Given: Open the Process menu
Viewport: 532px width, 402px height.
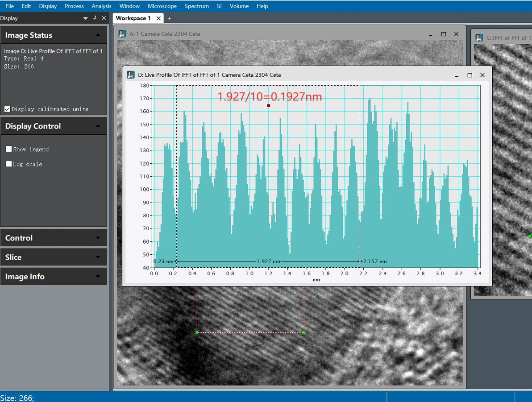Looking at the screenshot, I should point(74,6).
